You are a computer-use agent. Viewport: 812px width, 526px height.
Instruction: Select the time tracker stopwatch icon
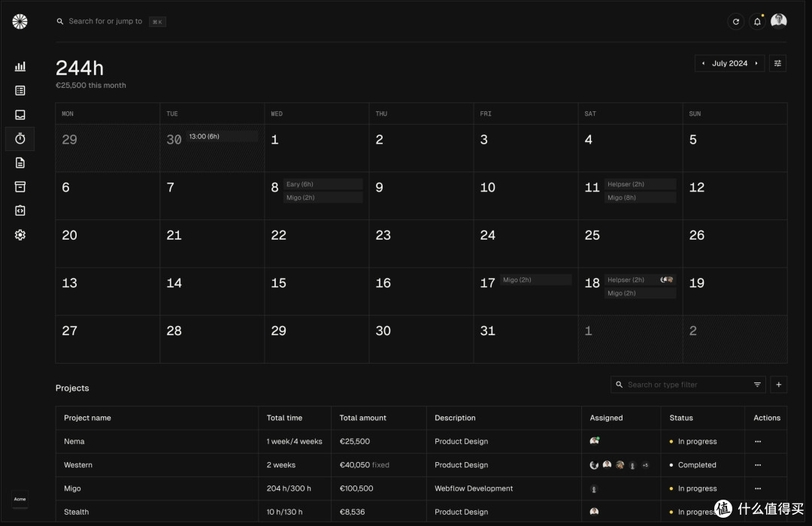(x=20, y=138)
